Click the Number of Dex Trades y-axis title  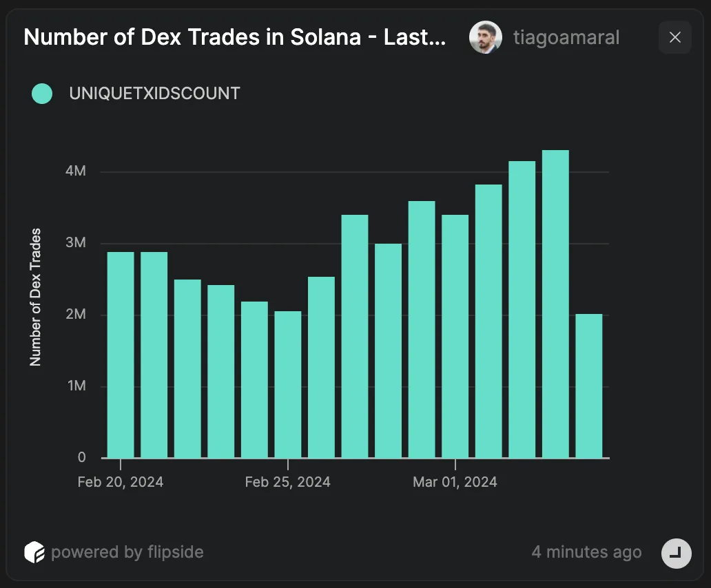(35, 297)
